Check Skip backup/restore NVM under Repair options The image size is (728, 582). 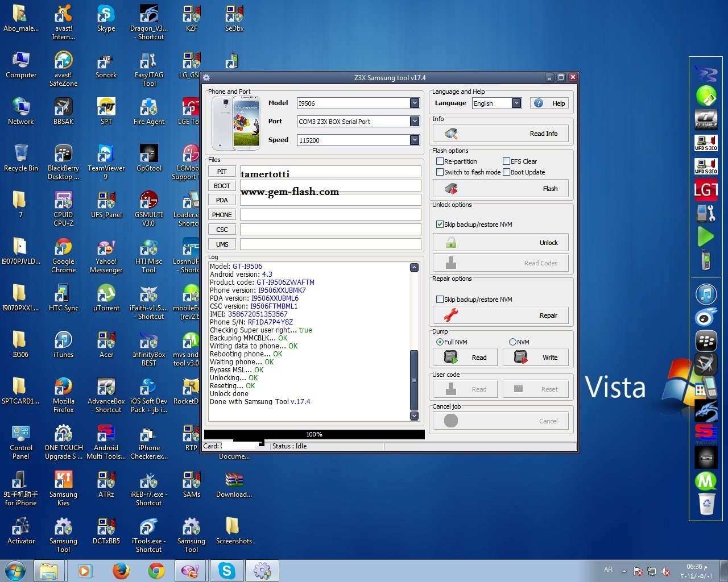tap(440, 300)
